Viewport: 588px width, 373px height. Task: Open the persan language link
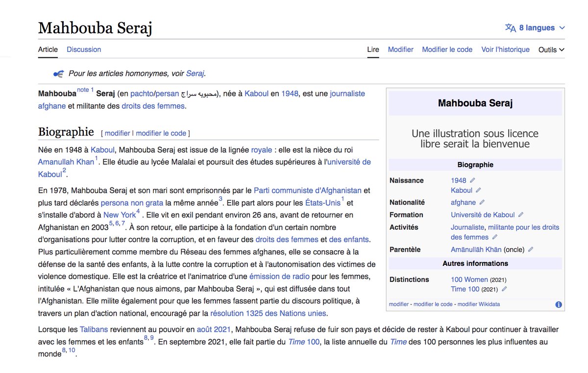[167, 93]
